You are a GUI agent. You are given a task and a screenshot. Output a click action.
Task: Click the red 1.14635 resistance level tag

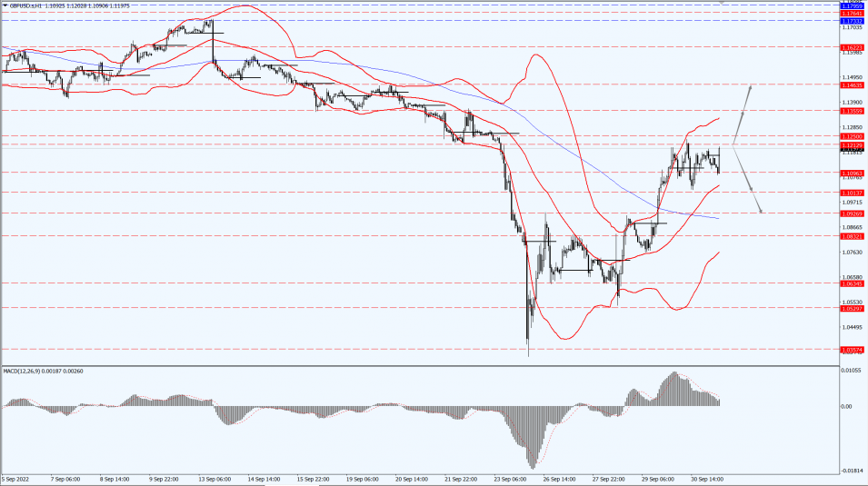(852, 85)
